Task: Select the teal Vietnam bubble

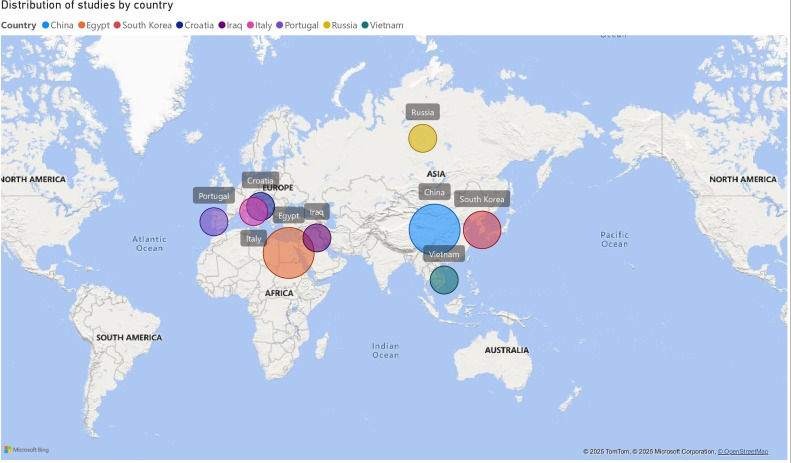Action: [x=444, y=280]
